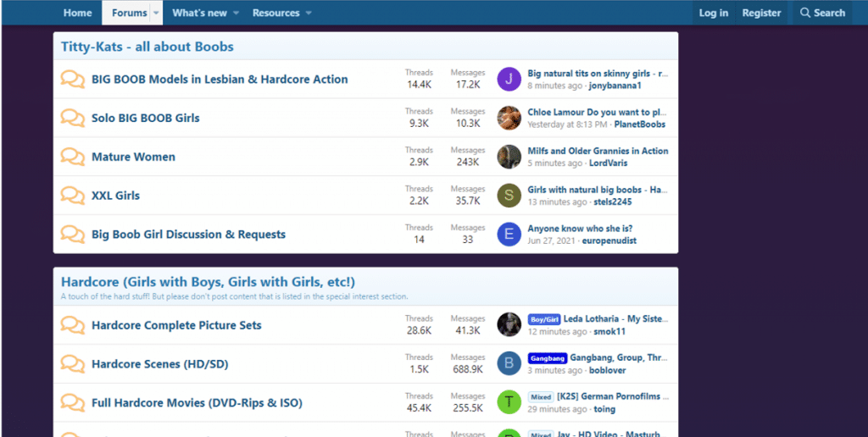This screenshot has width=868, height=437.
Task: Open username link stels2245
Action: click(x=612, y=202)
